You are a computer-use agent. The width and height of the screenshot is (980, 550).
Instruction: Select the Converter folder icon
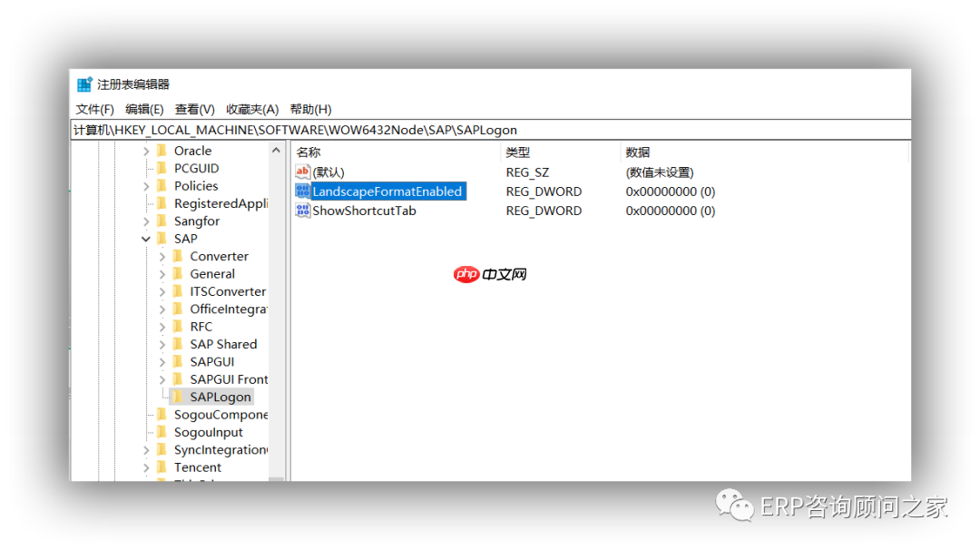tap(178, 256)
